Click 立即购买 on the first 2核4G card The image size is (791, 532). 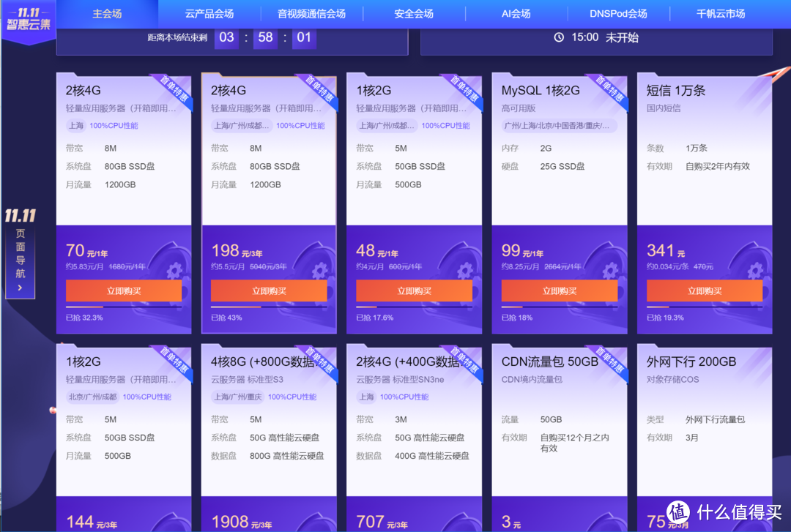pyautogui.click(x=123, y=291)
